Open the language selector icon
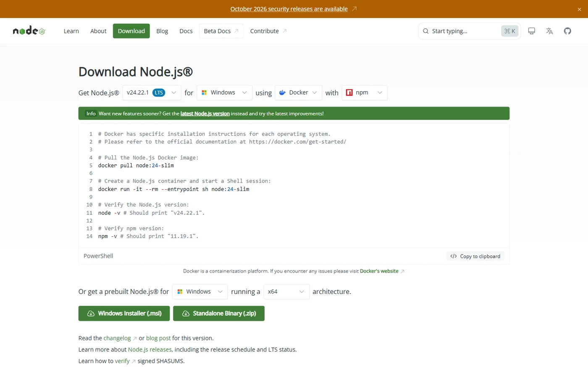 549,31
